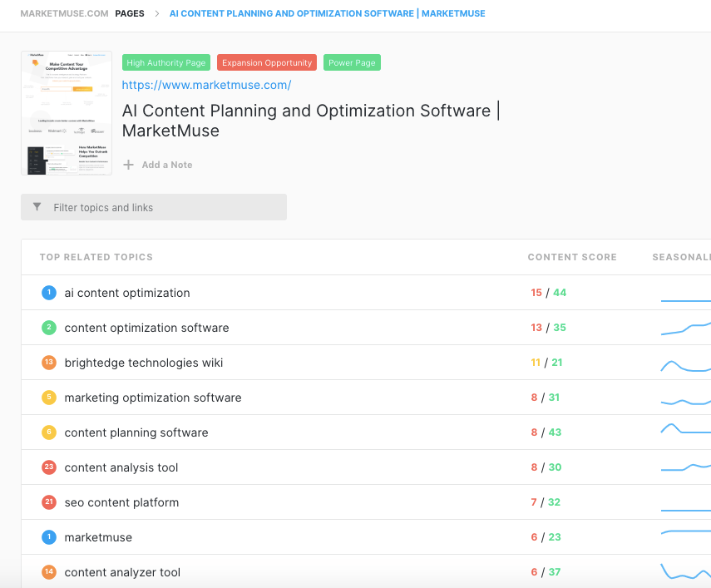Open the MARKETMUSE.COM breadcrumb
Viewport: 711px width, 588px height.
tap(64, 13)
